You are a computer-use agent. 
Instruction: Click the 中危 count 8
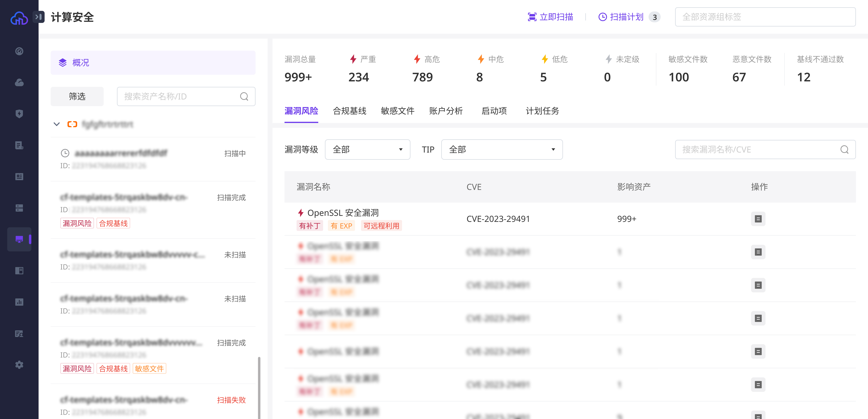click(x=480, y=77)
